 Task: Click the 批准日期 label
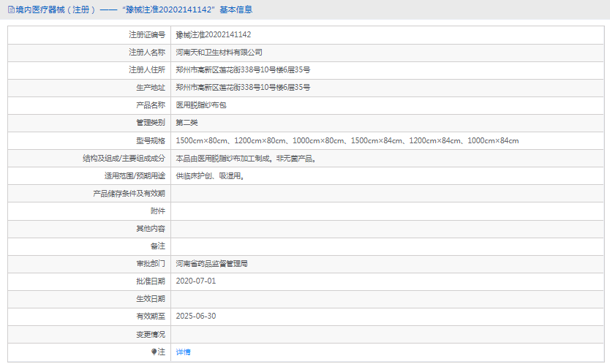coord(151,281)
